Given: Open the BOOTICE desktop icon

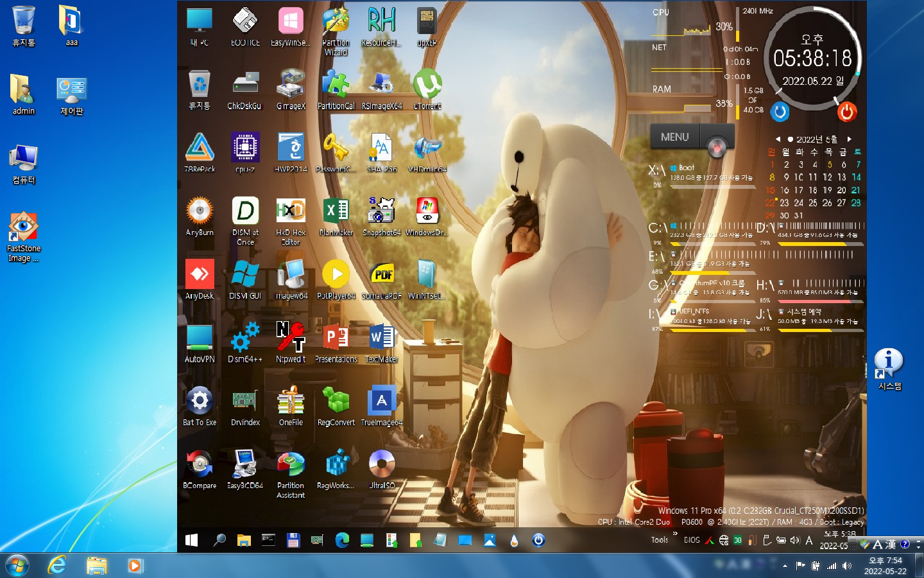Looking at the screenshot, I should click(245, 27).
